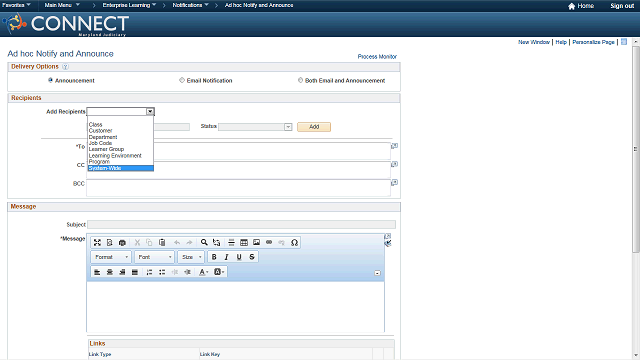
Task: Choose Both Email and Announcement option
Action: pos(300,80)
